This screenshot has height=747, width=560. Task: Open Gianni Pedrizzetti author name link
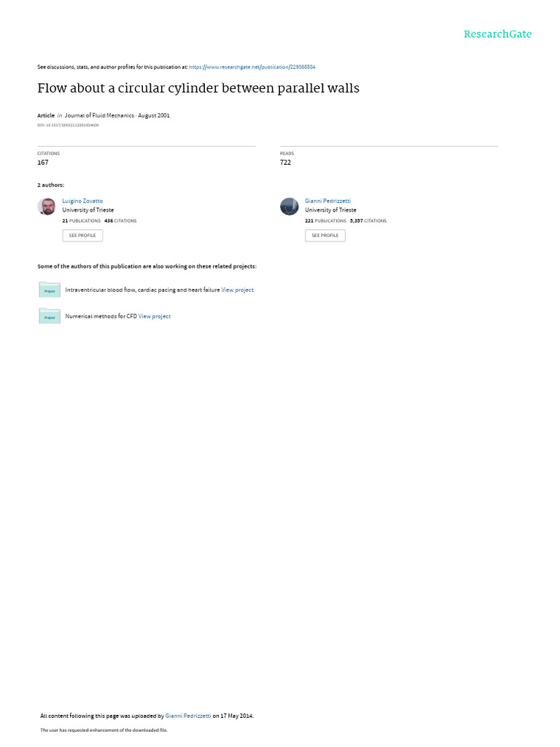pos(327,201)
